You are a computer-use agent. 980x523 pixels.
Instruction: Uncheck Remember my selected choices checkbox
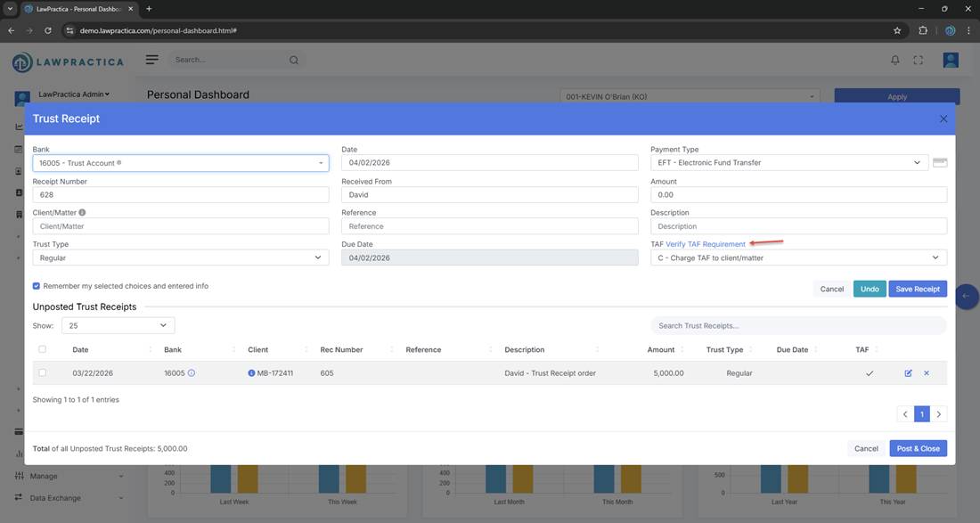click(37, 286)
